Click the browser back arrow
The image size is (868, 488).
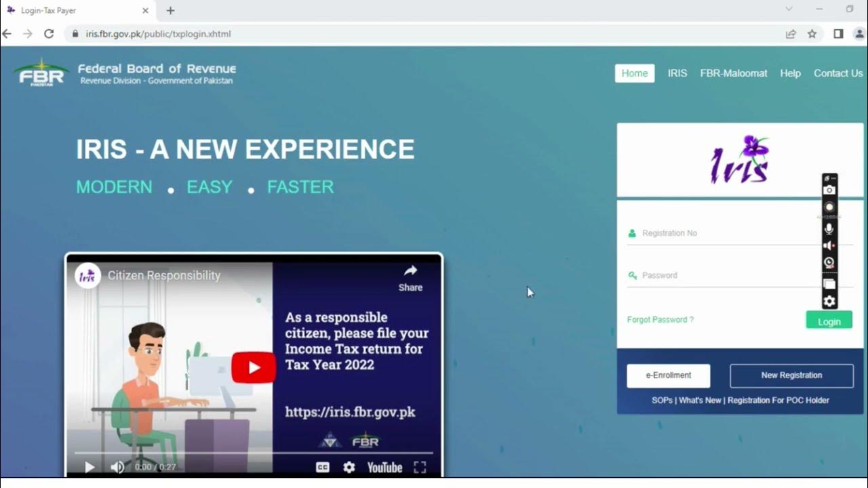click(x=7, y=33)
